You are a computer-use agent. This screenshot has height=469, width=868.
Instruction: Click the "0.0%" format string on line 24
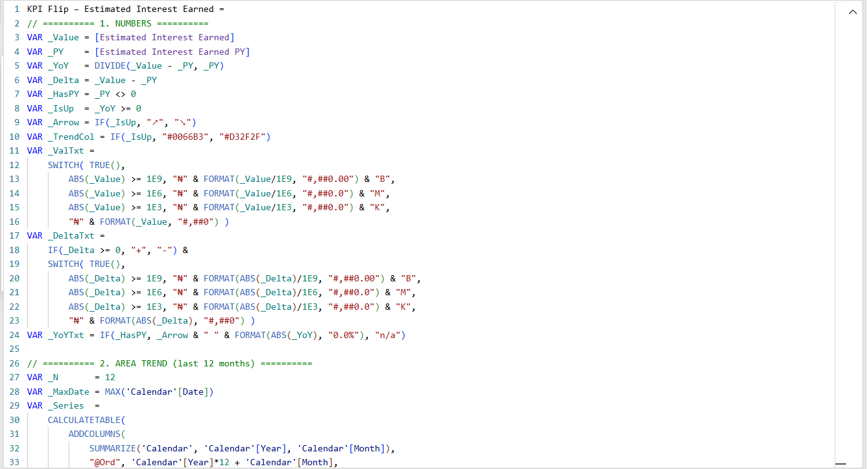344,335
